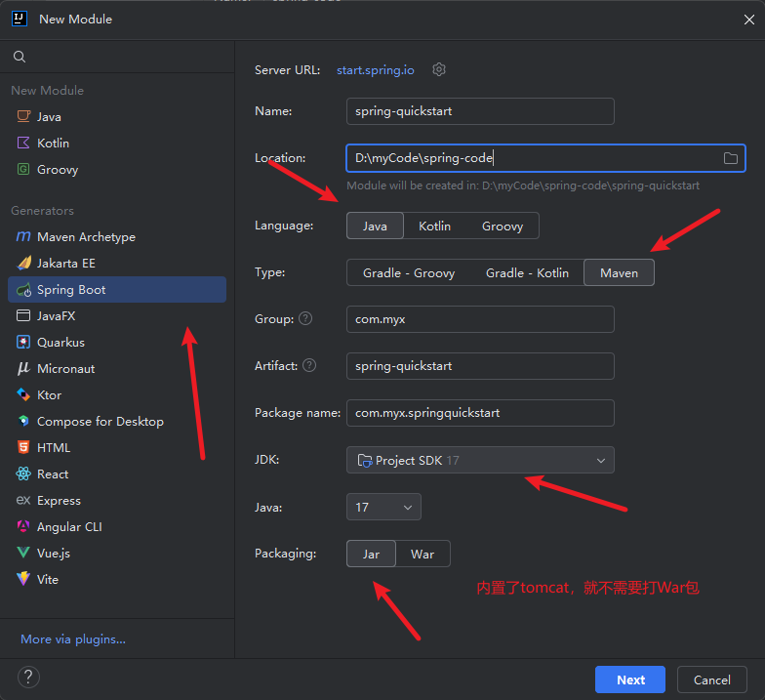Click the help icon next to Artifact
765x700 pixels.
click(309, 366)
